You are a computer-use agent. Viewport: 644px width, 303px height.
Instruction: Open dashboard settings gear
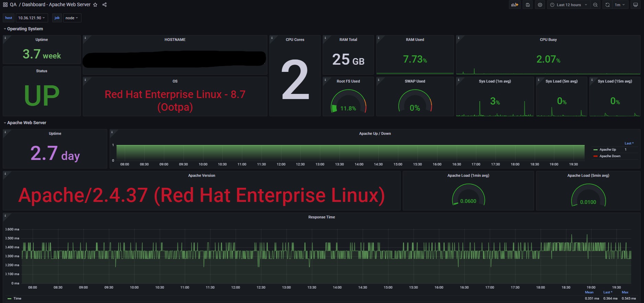coord(540,5)
